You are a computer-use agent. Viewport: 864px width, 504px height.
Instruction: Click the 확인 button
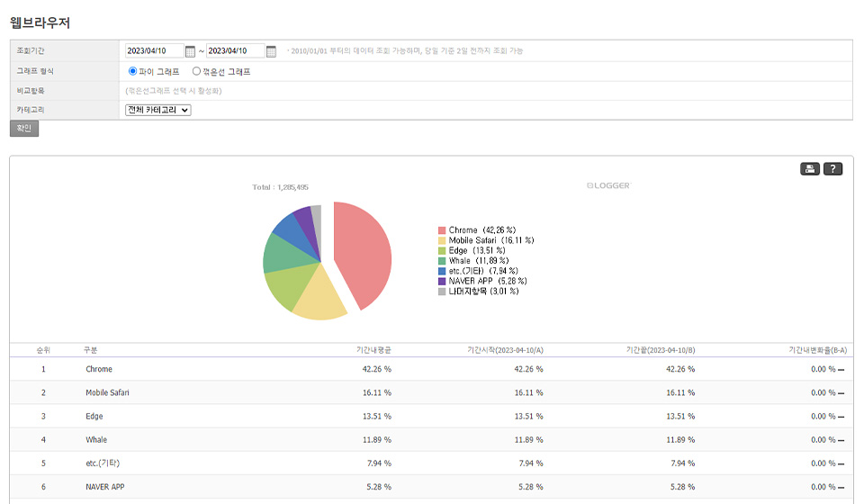coord(24,129)
